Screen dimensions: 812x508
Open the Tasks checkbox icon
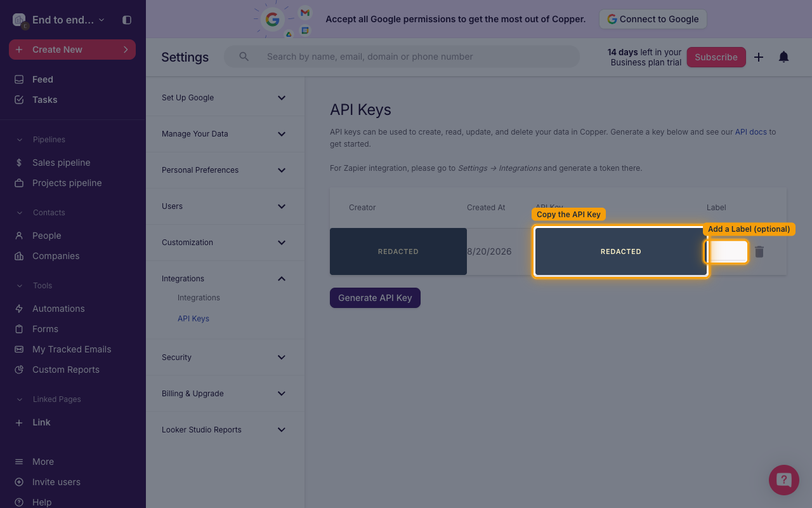[19, 100]
